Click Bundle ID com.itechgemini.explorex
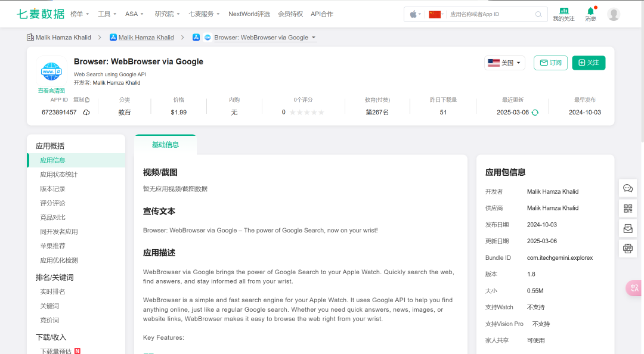The height and width of the screenshot is (354, 644). (560, 258)
